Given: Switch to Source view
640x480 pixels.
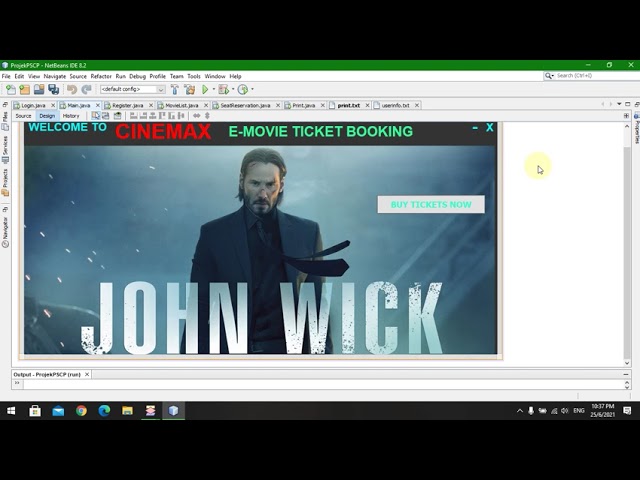Looking at the screenshot, I should (23, 116).
